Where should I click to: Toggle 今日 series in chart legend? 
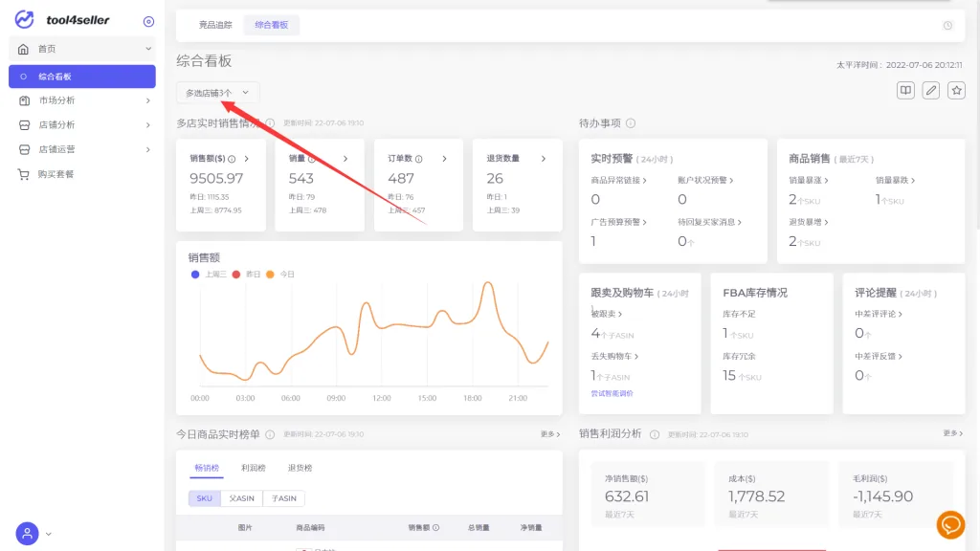click(280, 275)
